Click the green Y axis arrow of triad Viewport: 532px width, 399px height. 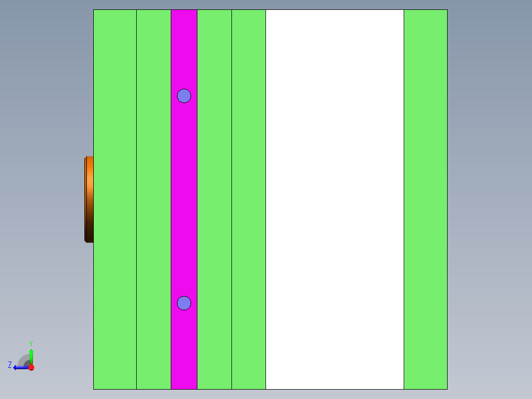[31, 357]
